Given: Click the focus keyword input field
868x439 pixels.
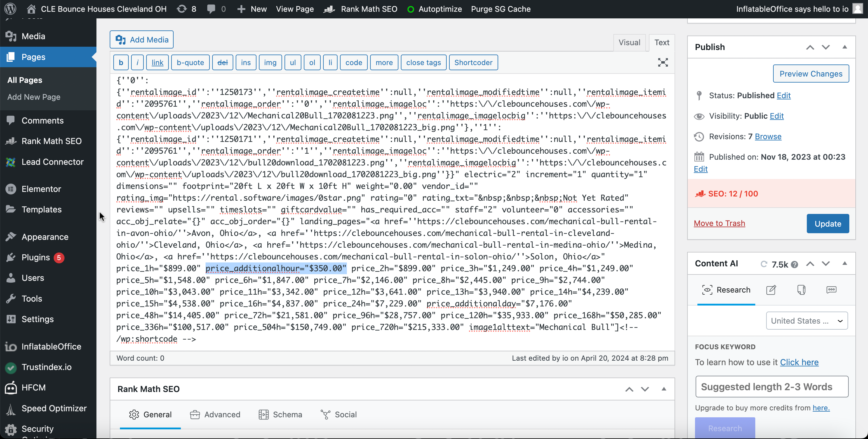Looking at the screenshot, I should point(772,387).
